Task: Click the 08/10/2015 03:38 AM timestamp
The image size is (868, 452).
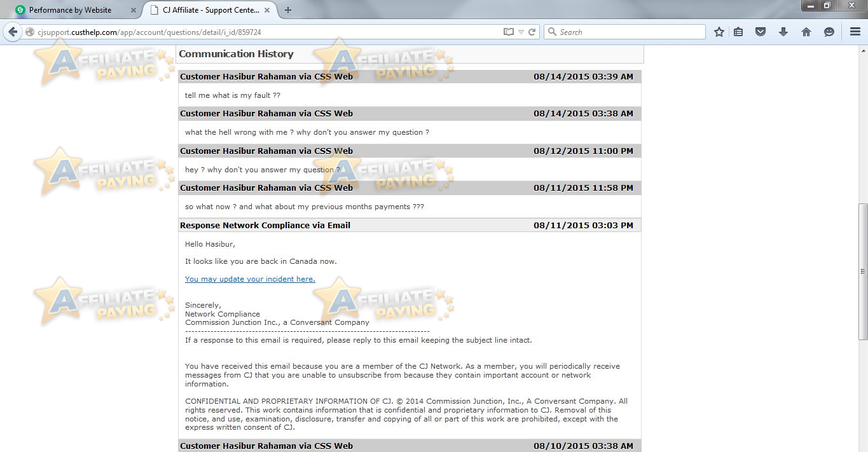Action: (x=583, y=446)
